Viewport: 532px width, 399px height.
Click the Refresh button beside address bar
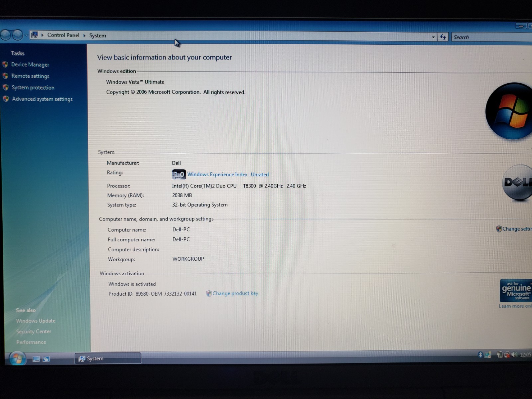point(443,37)
